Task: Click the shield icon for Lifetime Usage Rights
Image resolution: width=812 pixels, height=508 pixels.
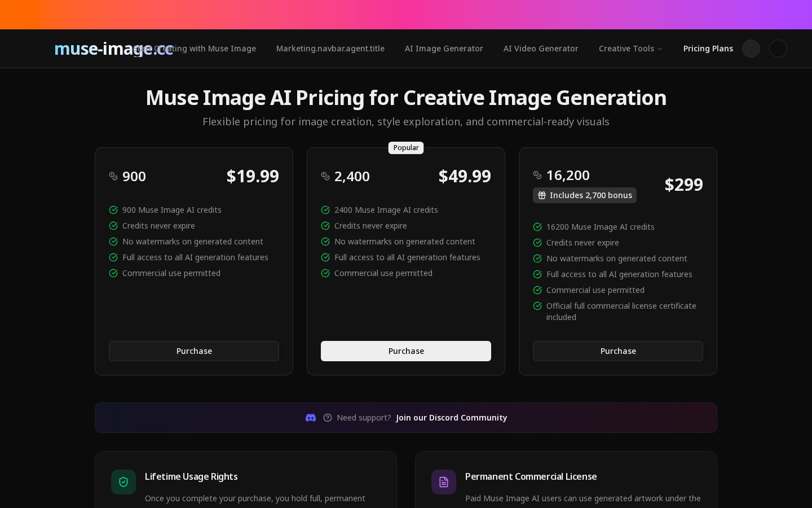Action: point(123,482)
